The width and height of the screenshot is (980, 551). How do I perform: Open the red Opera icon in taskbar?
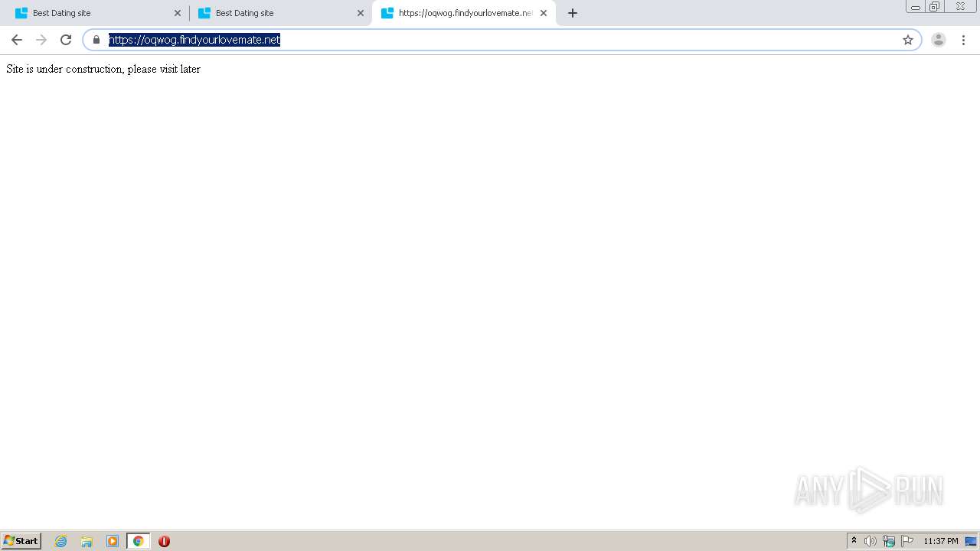point(164,541)
